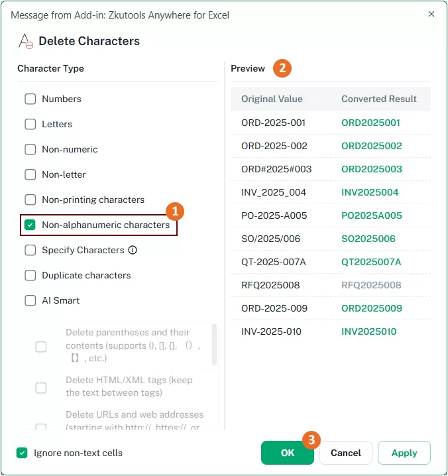This screenshot has width=448, height=476.
Task: Close the Zkutools add-in dialog
Action: pyautogui.click(x=431, y=14)
